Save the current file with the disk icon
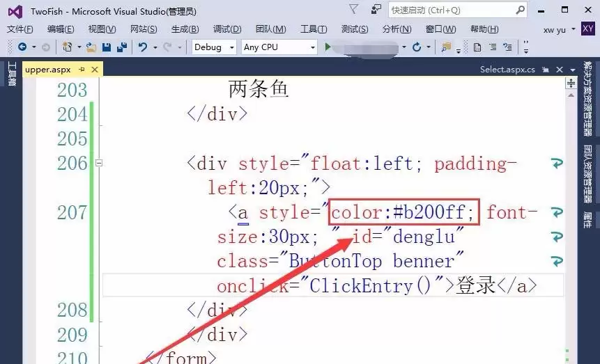 tap(107, 47)
